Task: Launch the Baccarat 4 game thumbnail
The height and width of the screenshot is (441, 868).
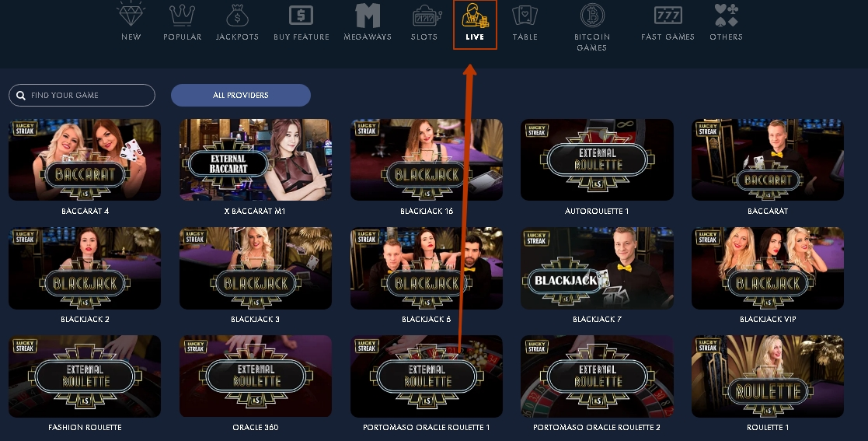Action: [85, 159]
